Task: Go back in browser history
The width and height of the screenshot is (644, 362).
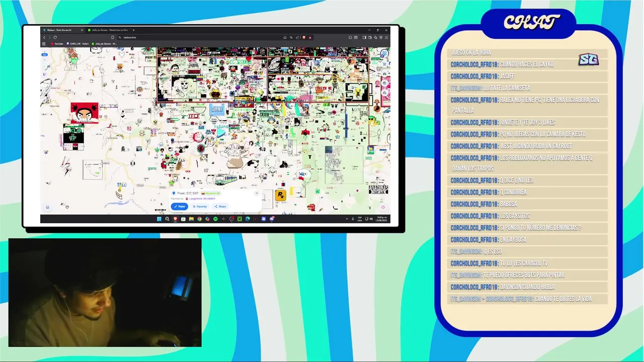Action: coord(44,37)
